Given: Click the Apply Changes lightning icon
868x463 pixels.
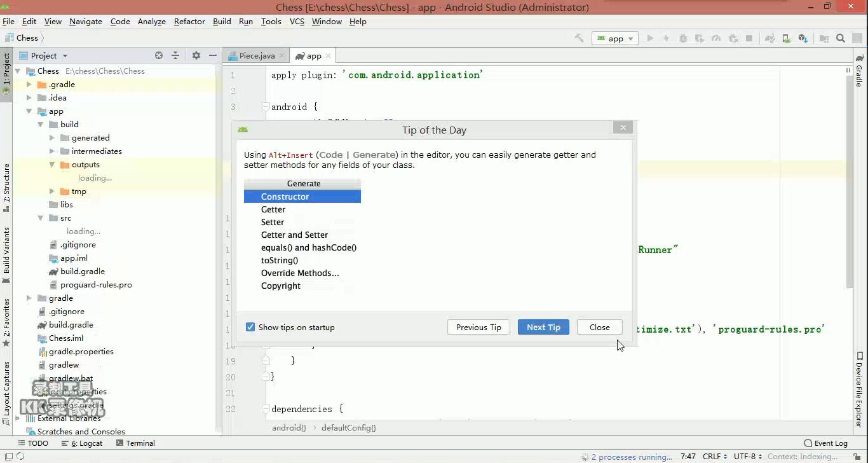Looking at the screenshot, I should click(x=667, y=38).
